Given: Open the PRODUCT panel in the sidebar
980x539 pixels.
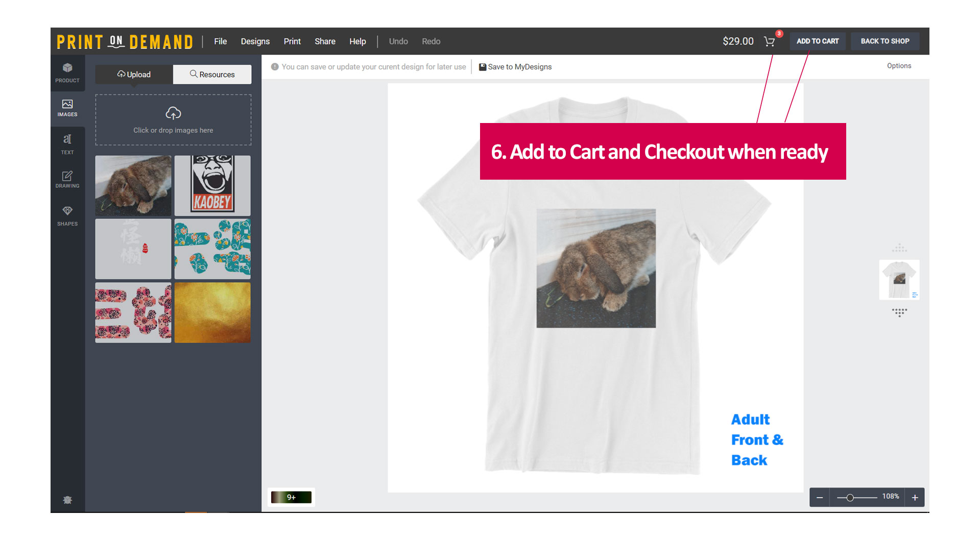Looking at the screenshot, I should coord(67,73).
